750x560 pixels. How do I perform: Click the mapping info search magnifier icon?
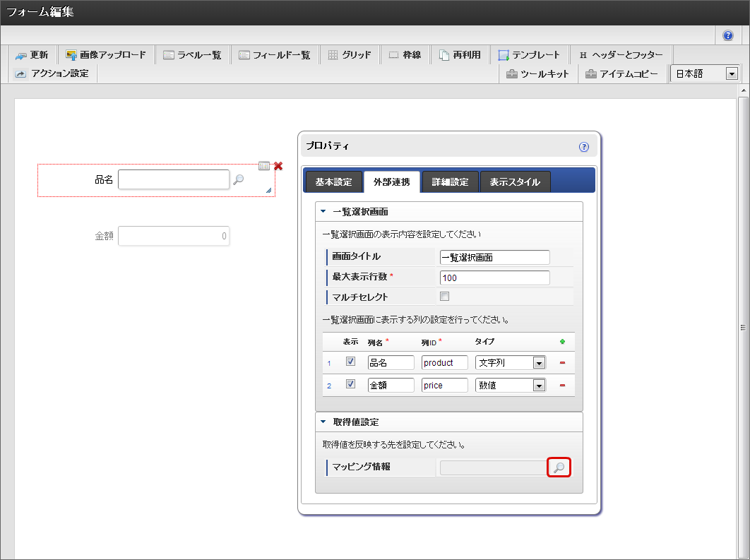559,467
